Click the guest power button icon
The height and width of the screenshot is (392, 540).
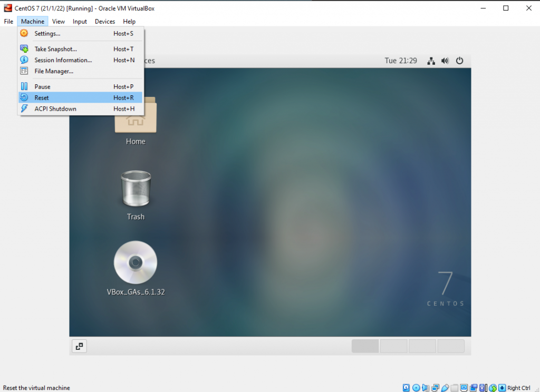tap(459, 61)
